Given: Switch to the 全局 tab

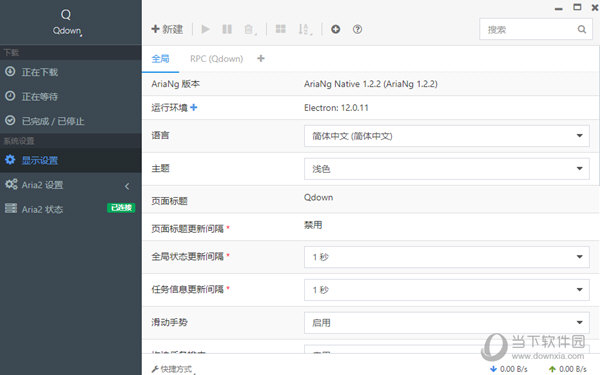Looking at the screenshot, I should pos(160,59).
